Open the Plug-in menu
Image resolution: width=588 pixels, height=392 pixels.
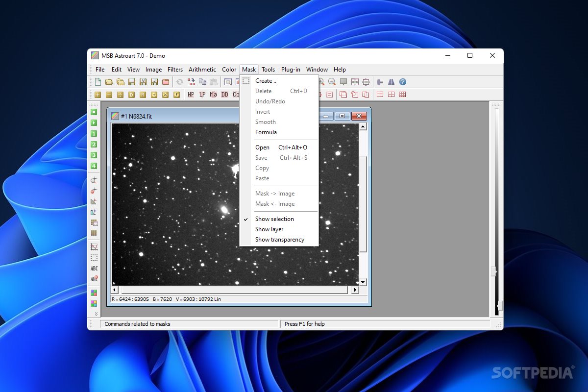291,70
